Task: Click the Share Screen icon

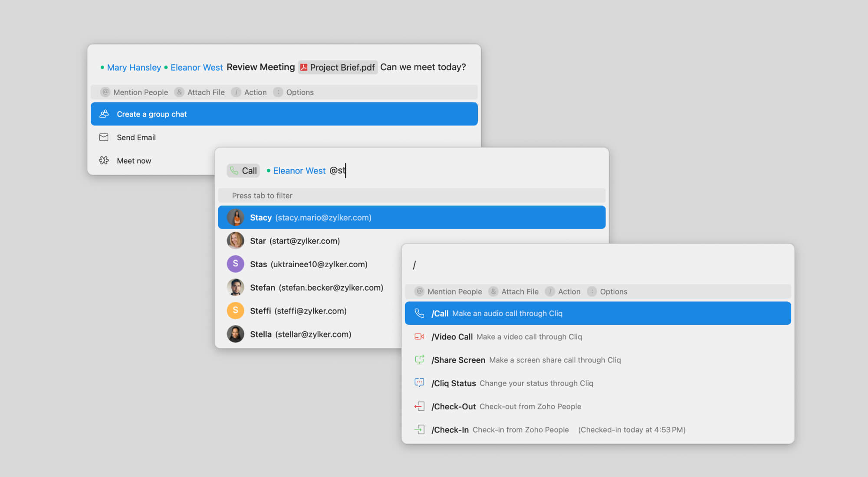Action: [x=419, y=360]
